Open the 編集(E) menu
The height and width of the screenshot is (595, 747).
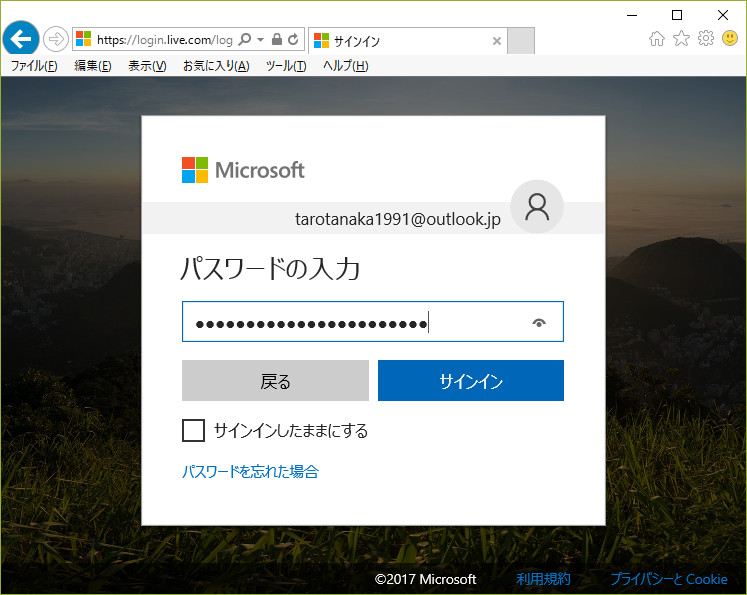[x=93, y=66]
